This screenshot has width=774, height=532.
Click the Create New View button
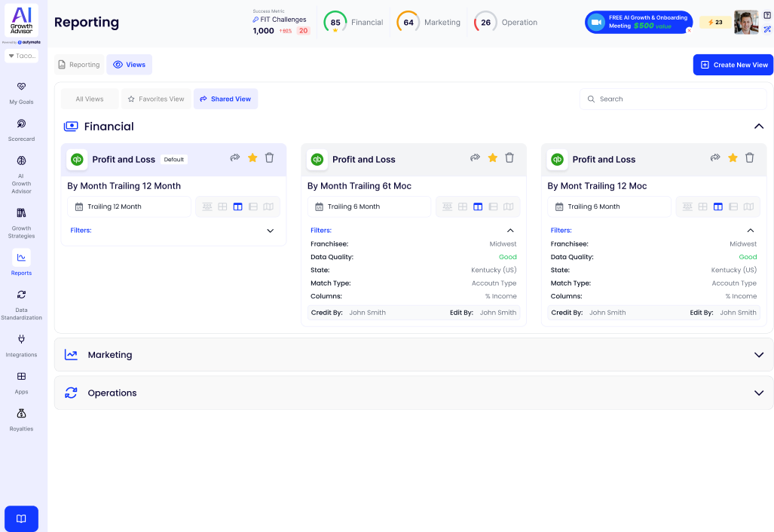[733, 65]
